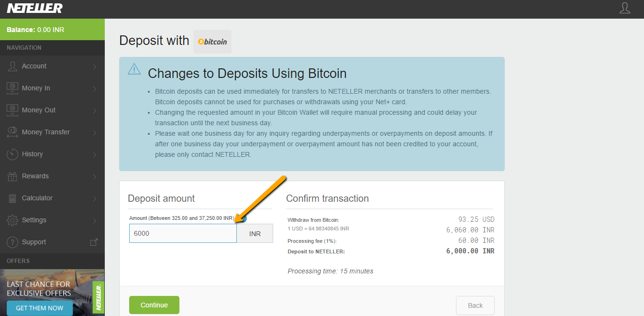This screenshot has width=644, height=316.
Task: Open Support external link icon
Action: [94, 242]
